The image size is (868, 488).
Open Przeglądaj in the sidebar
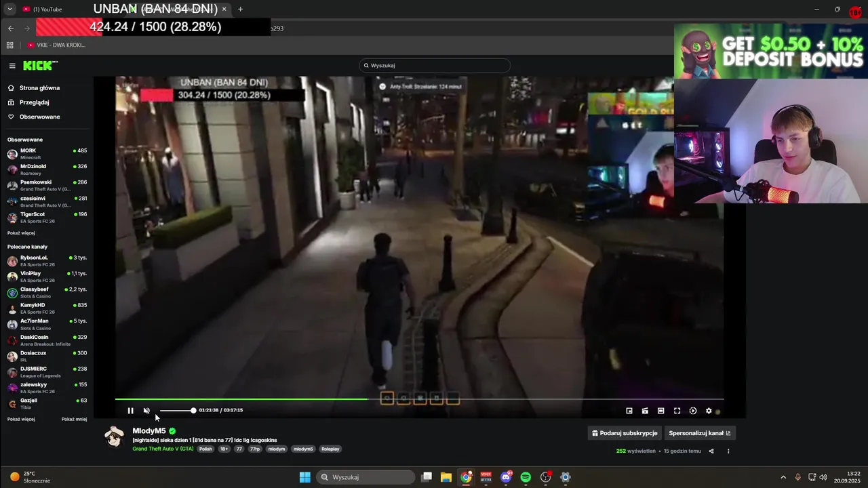pyautogui.click(x=34, y=102)
